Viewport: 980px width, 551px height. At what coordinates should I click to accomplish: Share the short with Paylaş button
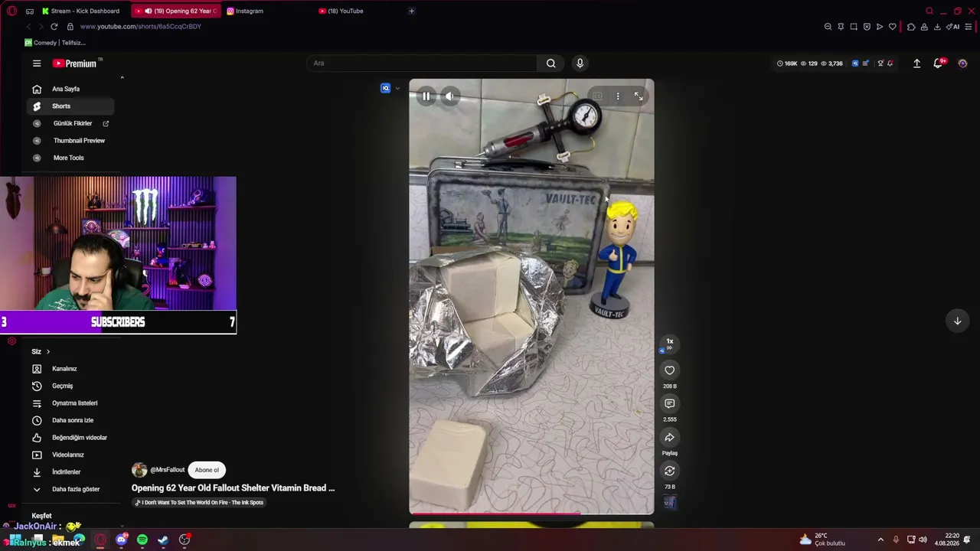coord(669,438)
